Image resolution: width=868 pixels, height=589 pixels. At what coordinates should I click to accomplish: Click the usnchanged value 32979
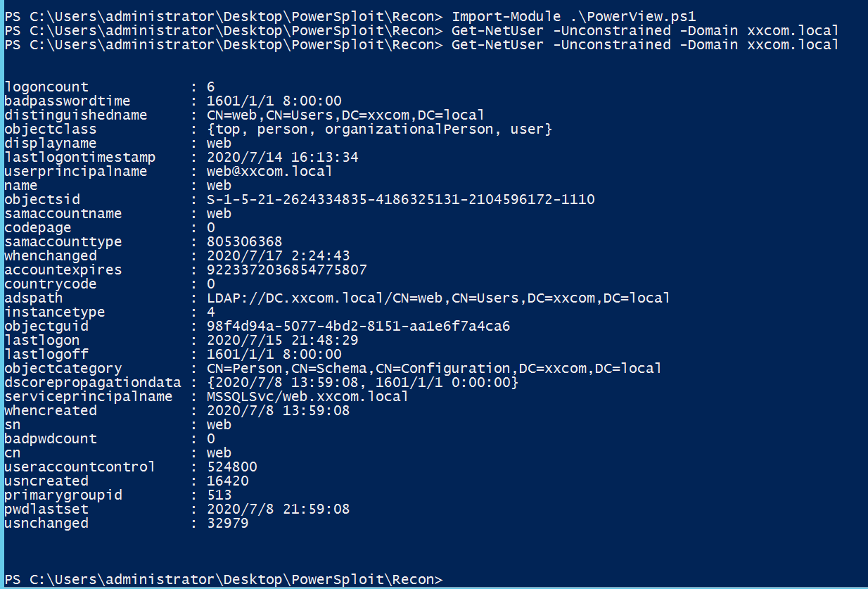227,524
